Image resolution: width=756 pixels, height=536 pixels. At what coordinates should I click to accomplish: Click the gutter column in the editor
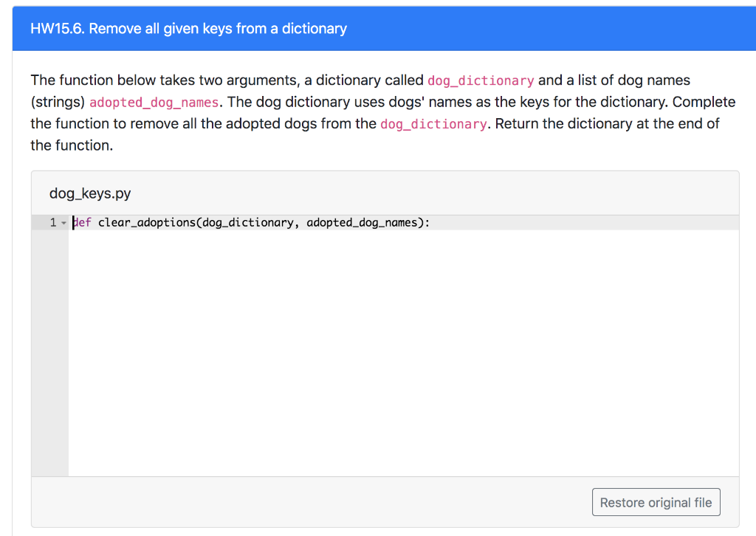pyautogui.click(x=50, y=332)
